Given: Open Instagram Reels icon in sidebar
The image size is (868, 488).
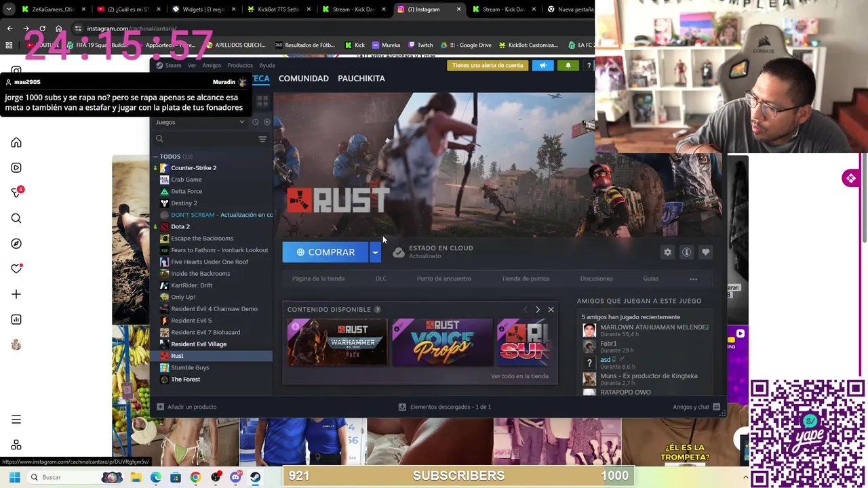Looking at the screenshot, I should pyautogui.click(x=16, y=168).
